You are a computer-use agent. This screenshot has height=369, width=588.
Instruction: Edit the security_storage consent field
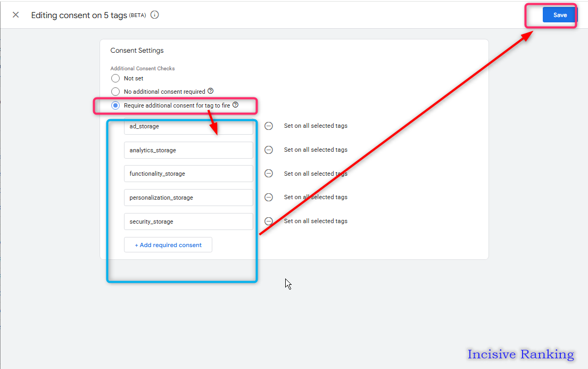(188, 222)
